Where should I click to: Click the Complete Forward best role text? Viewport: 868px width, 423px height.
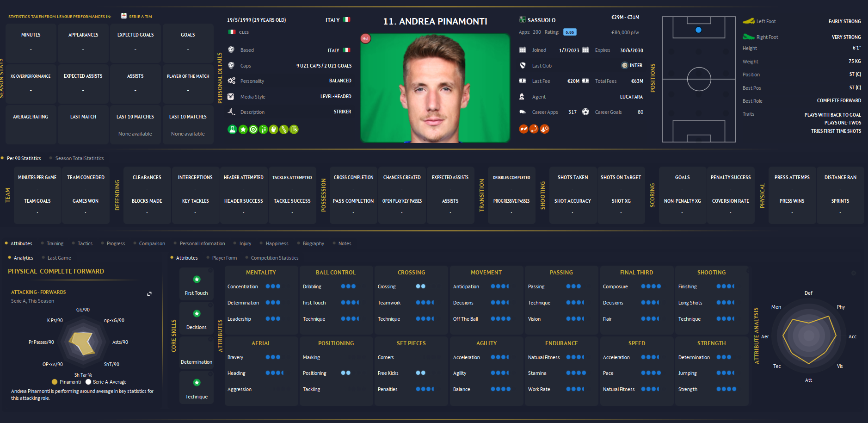839,100
